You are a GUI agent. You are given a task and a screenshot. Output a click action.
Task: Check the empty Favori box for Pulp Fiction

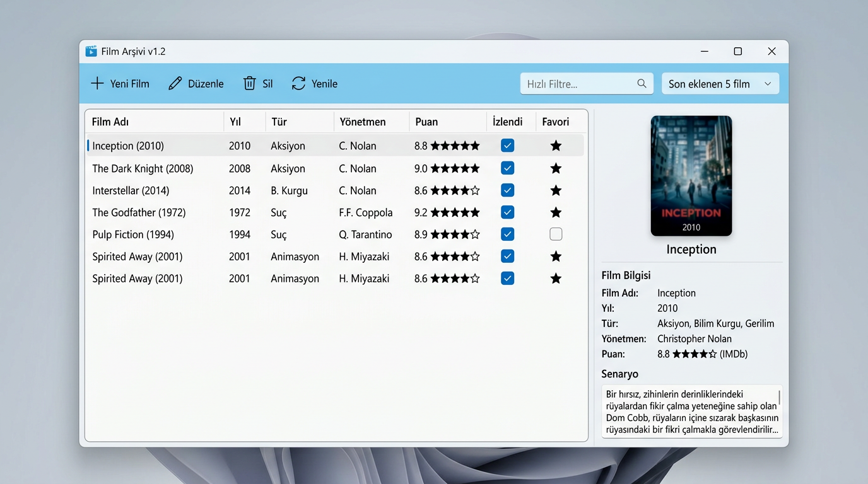tap(556, 234)
